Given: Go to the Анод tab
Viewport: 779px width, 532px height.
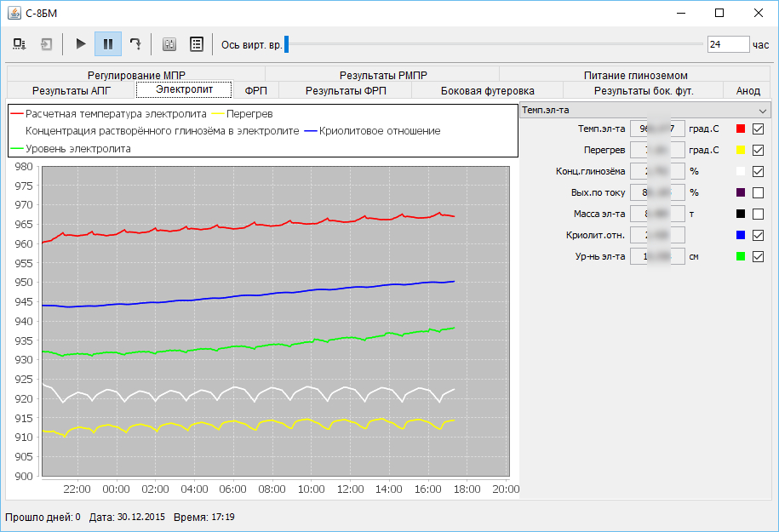Looking at the screenshot, I should tap(747, 90).
